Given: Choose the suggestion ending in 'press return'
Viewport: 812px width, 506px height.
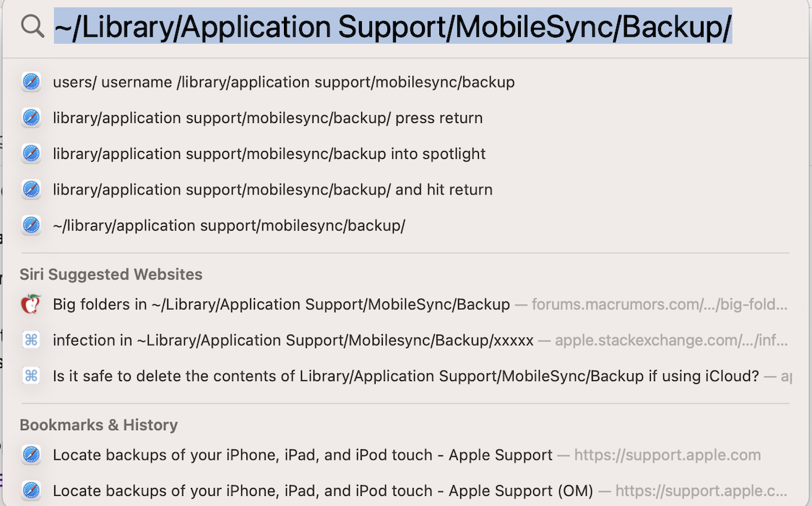Looking at the screenshot, I should 267,118.
